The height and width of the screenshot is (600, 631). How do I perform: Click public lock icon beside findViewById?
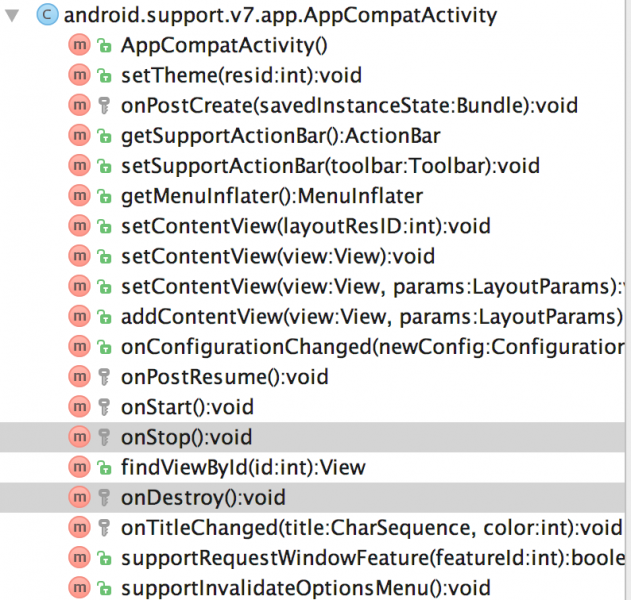(104, 468)
